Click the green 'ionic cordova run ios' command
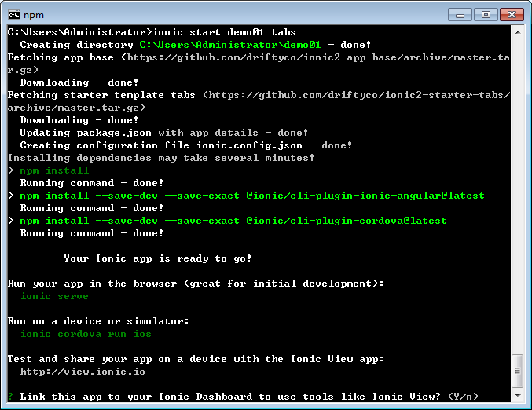Image resolution: width=532 pixels, height=410 pixels. (x=86, y=334)
